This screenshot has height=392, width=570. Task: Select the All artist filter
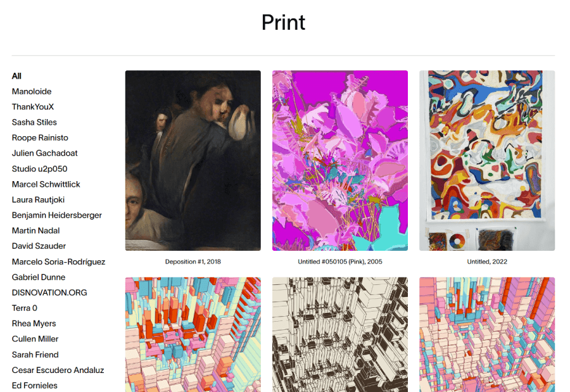click(16, 76)
